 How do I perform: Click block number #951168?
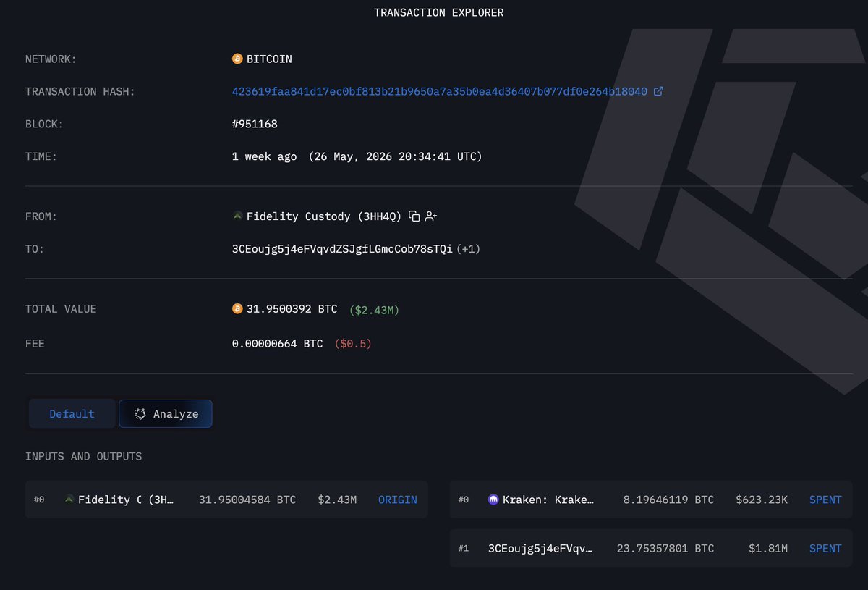pyautogui.click(x=255, y=124)
